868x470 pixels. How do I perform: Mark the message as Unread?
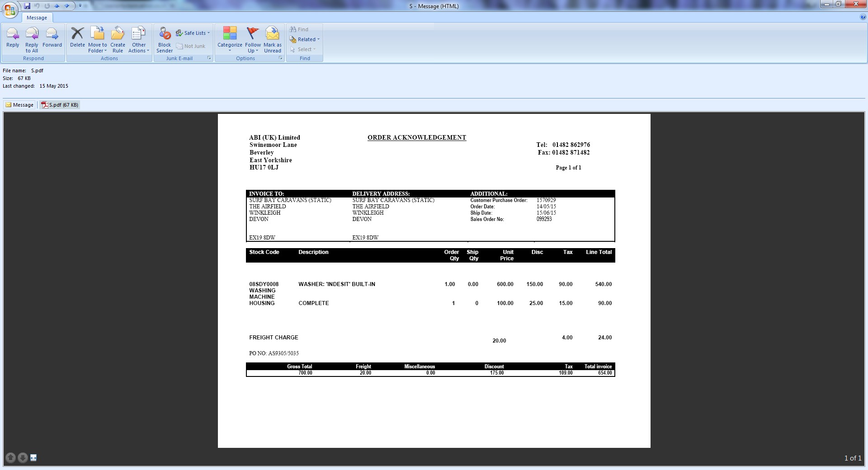pos(273,40)
